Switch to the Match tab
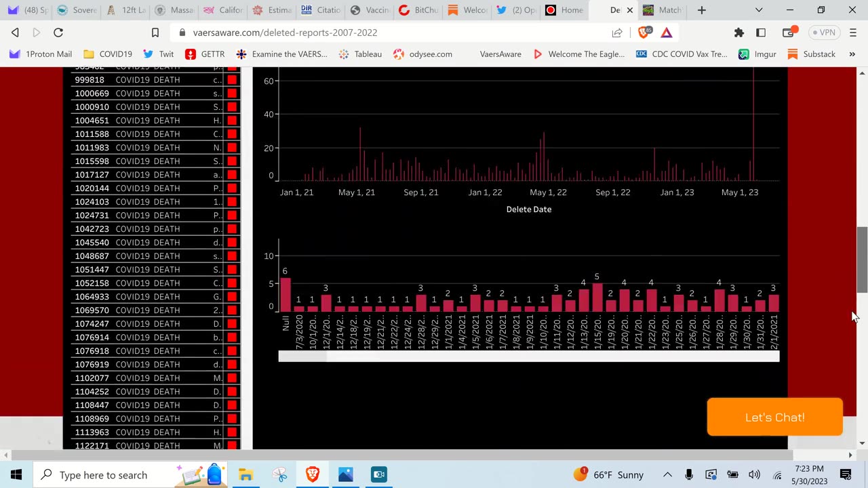 click(x=663, y=10)
